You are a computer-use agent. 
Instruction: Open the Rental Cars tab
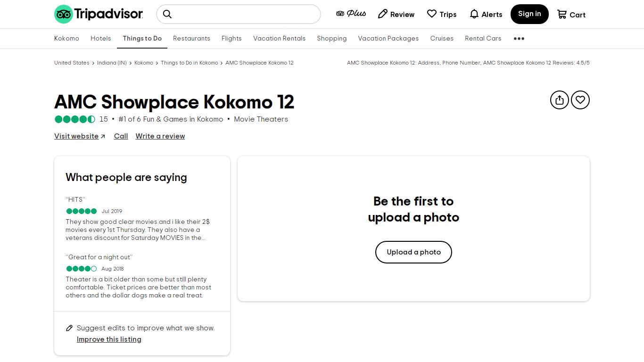coord(483,39)
